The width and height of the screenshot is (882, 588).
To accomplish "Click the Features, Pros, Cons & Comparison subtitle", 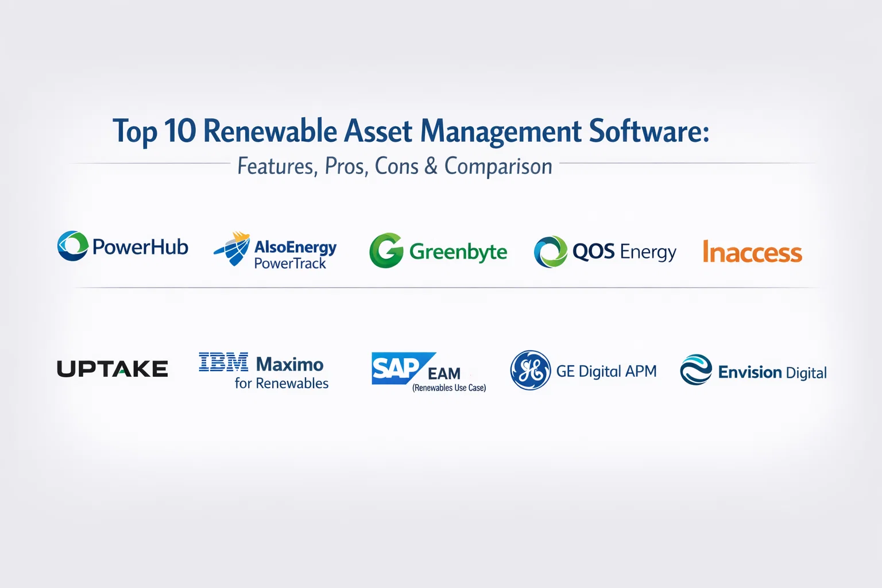I will [x=394, y=167].
